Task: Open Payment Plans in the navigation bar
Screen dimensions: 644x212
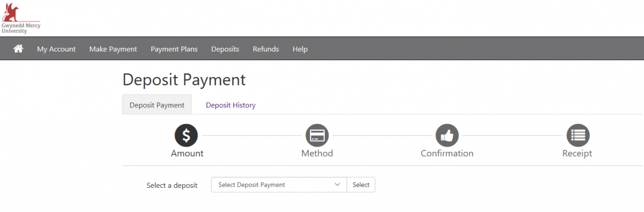Action: [x=174, y=49]
